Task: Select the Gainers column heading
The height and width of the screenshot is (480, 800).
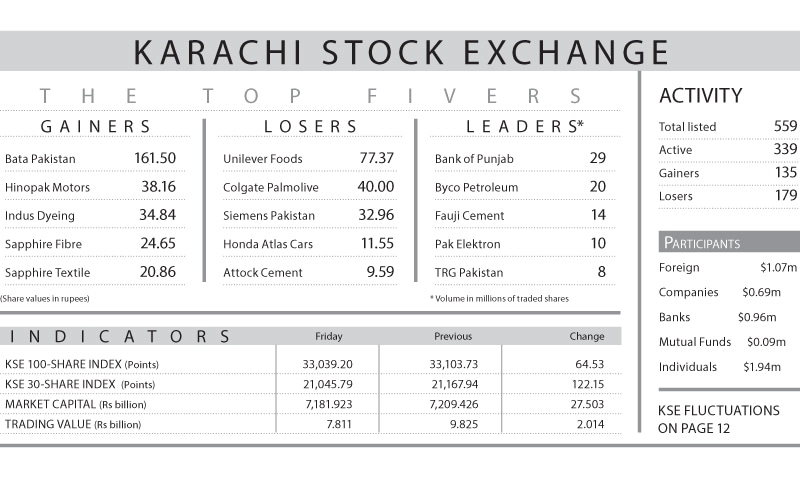Action: click(96, 127)
